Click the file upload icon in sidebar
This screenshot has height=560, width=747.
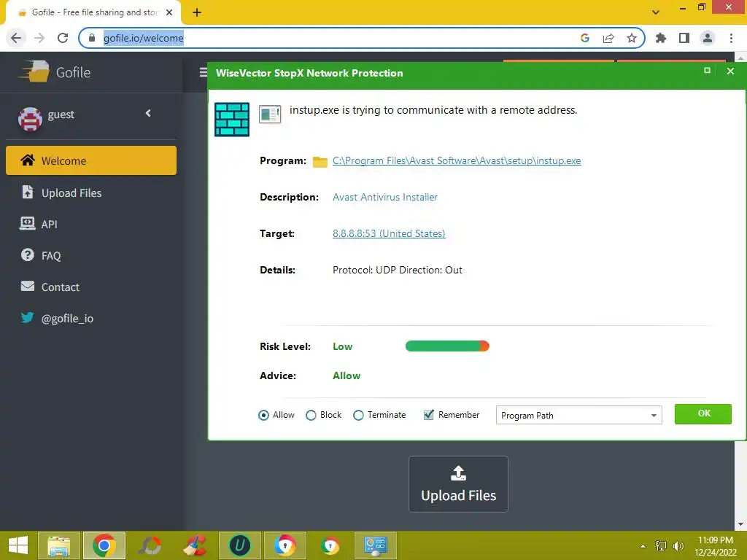click(x=28, y=192)
